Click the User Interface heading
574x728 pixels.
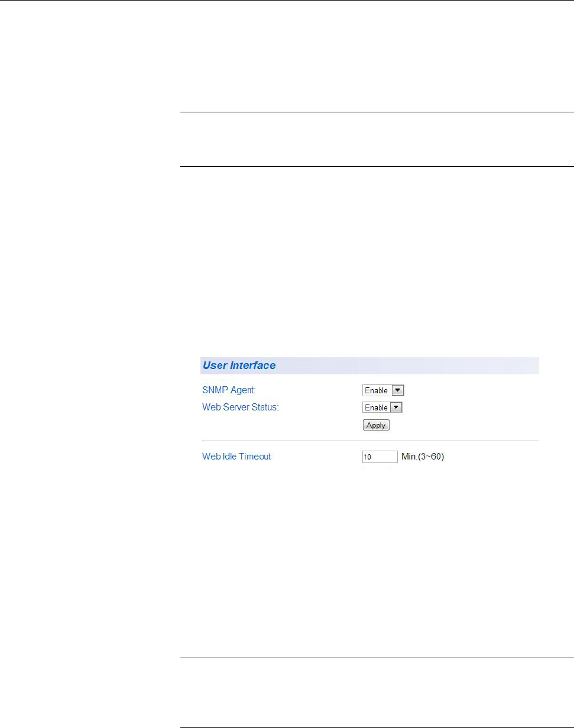(x=239, y=365)
